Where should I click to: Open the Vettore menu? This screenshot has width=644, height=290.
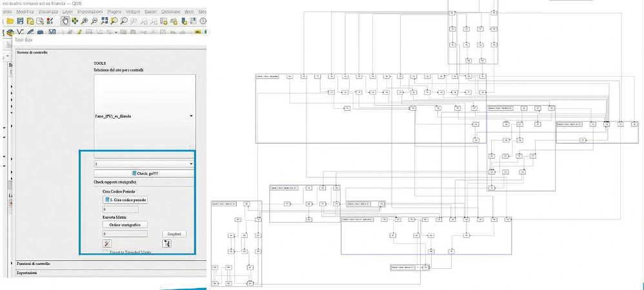[132, 12]
